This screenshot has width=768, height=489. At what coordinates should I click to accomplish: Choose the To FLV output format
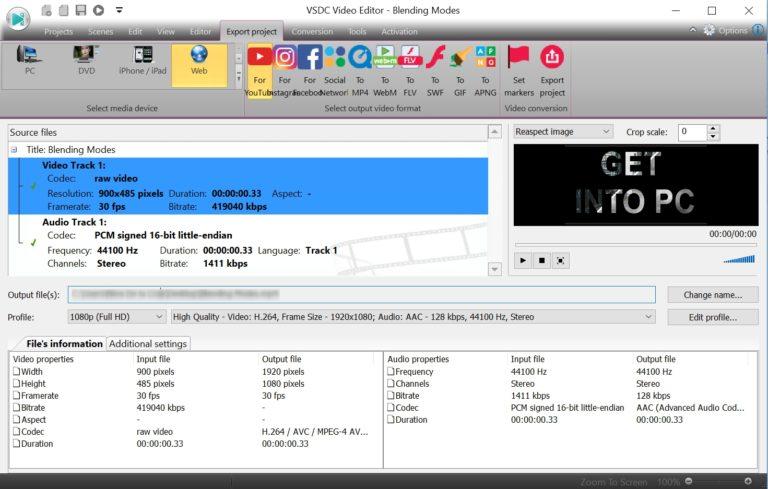coord(410,71)
